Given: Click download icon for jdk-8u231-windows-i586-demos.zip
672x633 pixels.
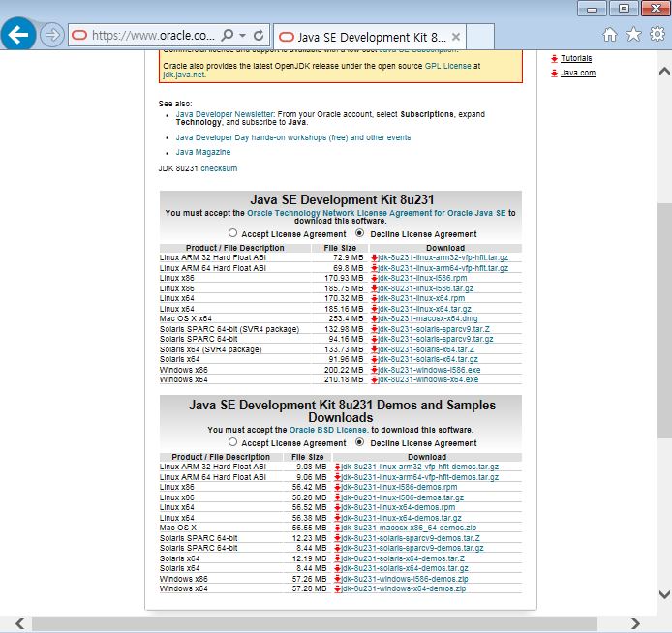Looking at the screenshot, I should click(x=338, y=579).
